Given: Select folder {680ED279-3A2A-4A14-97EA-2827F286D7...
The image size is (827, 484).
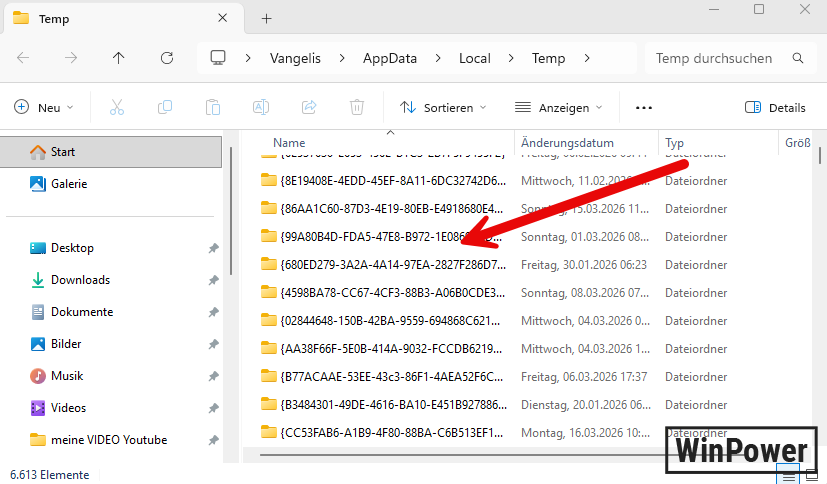Looking at the screenshot, I should coord(393,265).
